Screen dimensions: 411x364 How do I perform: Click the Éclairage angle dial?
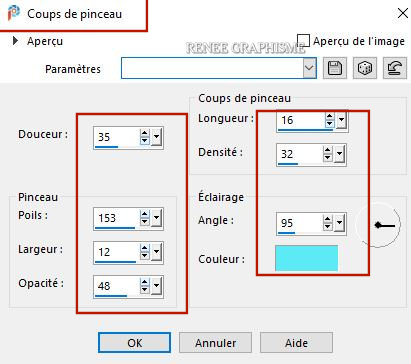[378, 225]
